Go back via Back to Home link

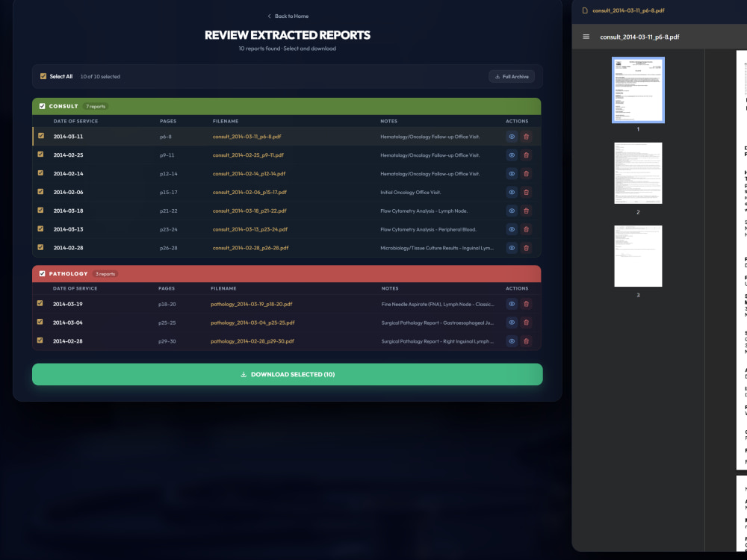[x=288, y=16]
